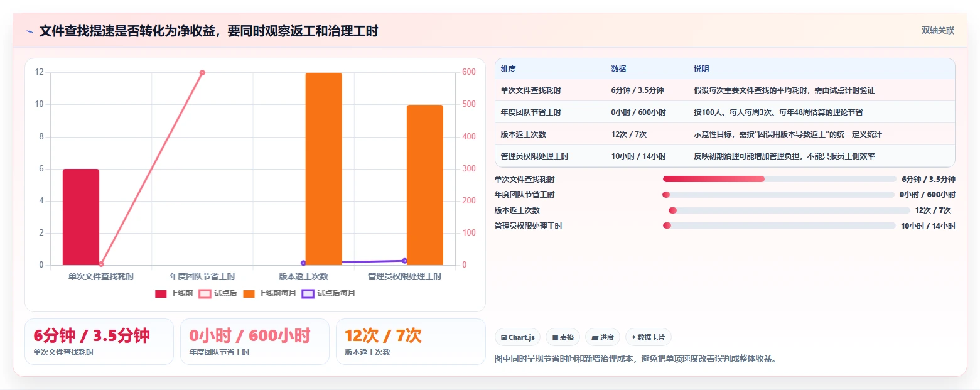Click the 单次文件查找耗时 progress bar
Viewport: 980px width, 390px height.
pos(779,180)
